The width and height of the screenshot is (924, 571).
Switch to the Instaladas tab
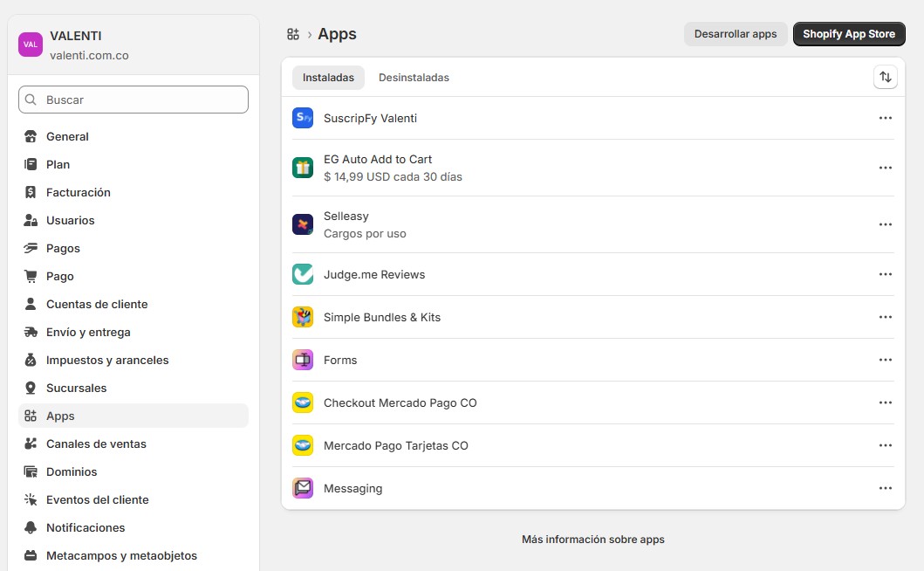tap(328, 78)
